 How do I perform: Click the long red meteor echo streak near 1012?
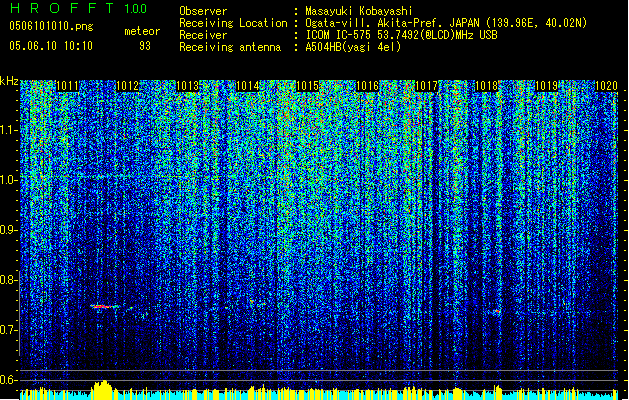pos(104,307)
